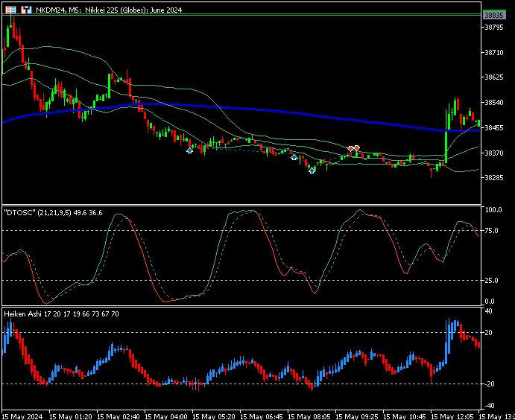Click the 38540 price axis value
Image resolution: width=515 pixels, height=420 pixels.
(494, 103)
